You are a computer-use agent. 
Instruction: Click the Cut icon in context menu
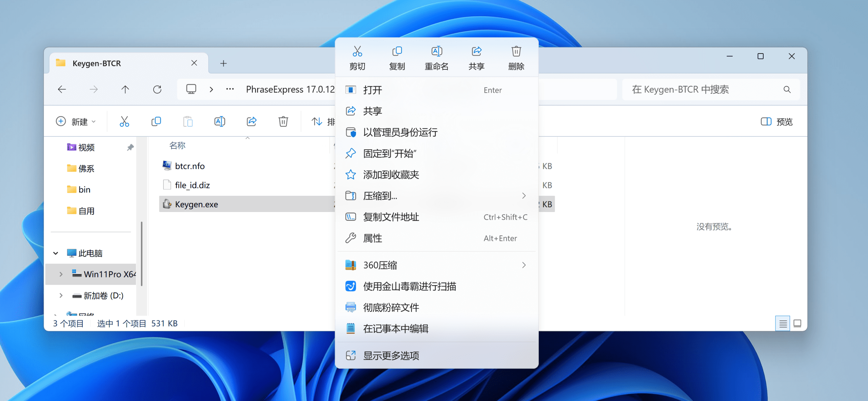[357, 51]
